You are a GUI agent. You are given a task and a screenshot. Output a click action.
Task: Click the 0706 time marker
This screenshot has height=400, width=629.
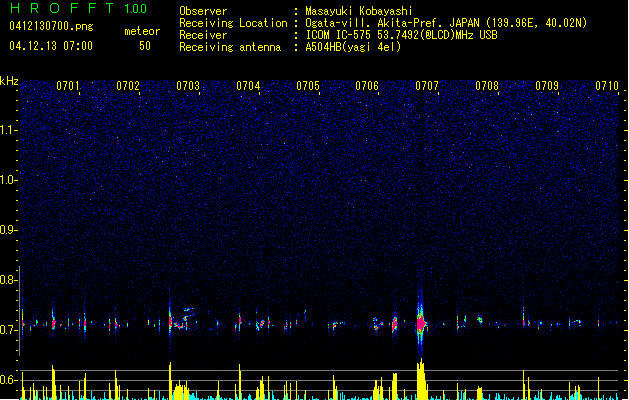pos(367,86)
